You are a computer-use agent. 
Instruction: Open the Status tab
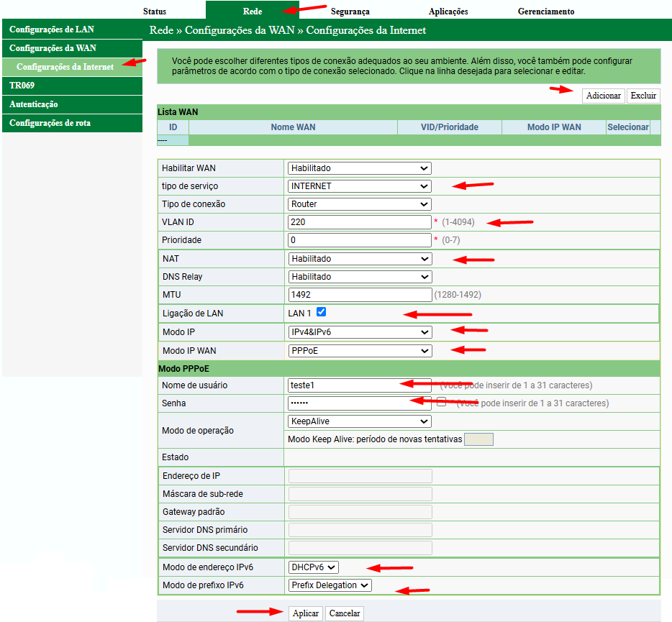(x=155, y=12)
